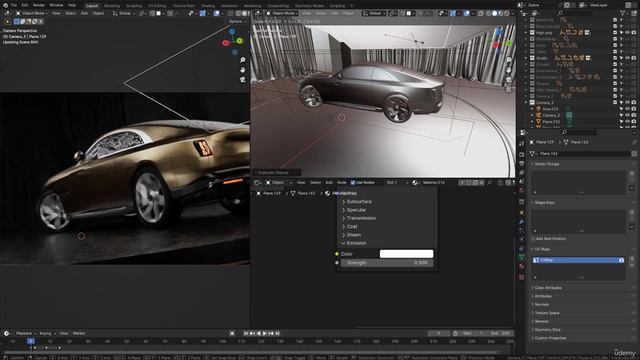Collapse the Vertex Groups panel

click(x=547, y=164)
